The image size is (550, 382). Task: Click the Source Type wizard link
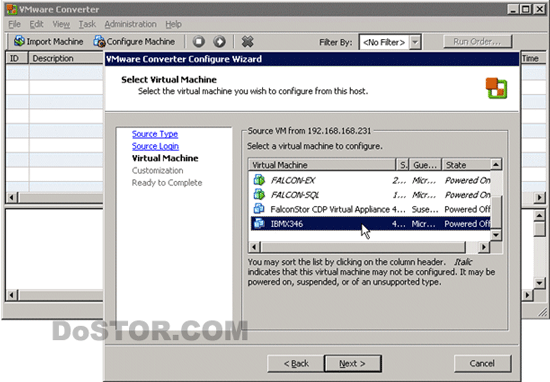155,134
